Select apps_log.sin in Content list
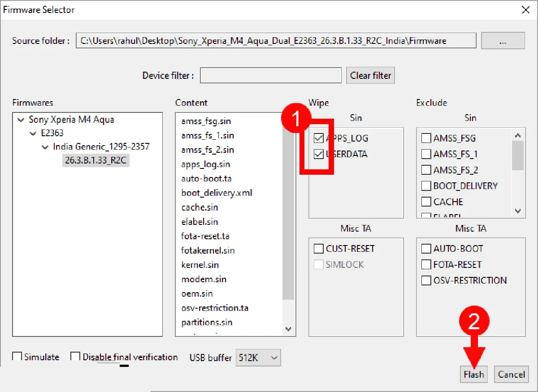 (x=206, y=164)
